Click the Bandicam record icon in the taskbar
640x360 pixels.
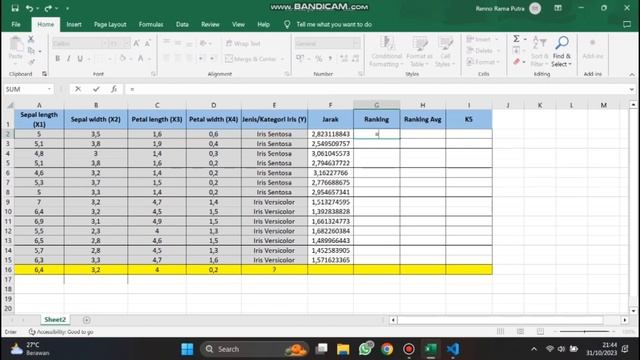coord(409,349)
